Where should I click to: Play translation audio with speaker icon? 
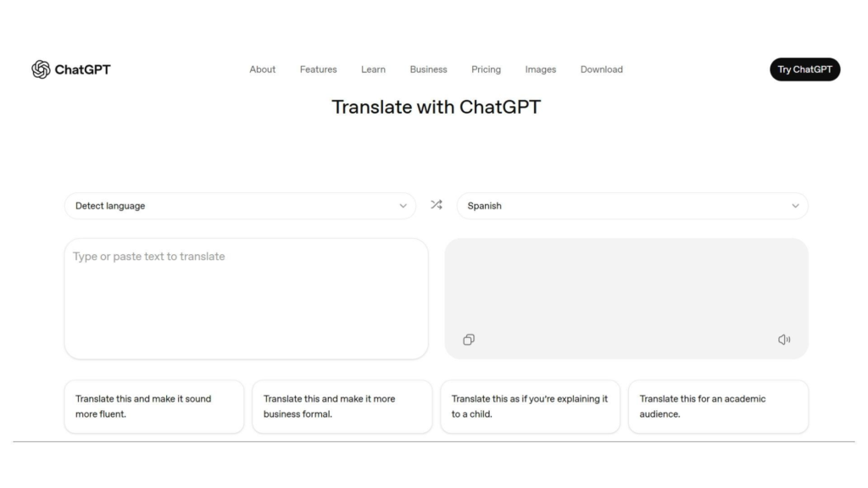point(784,340)
